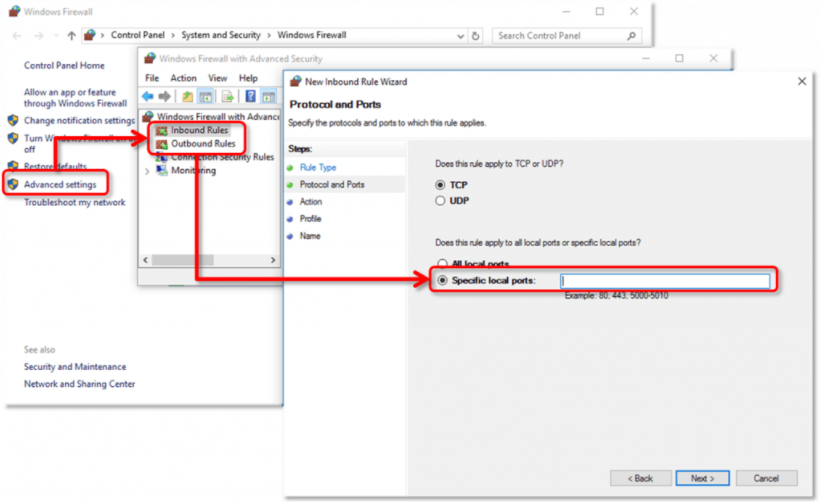Click the Up one level folder icon
Viewport: 828px width, 502px height.
click(187, 96)
